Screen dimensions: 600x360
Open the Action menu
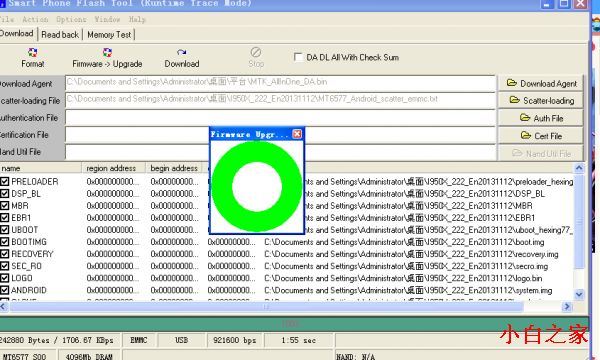pyautogui.click(x=35, y=19)
